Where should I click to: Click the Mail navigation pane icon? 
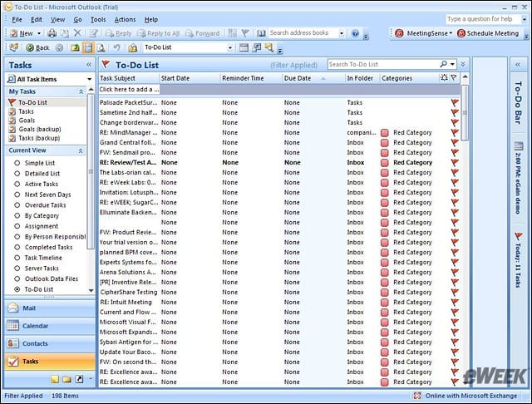point(13,308)
